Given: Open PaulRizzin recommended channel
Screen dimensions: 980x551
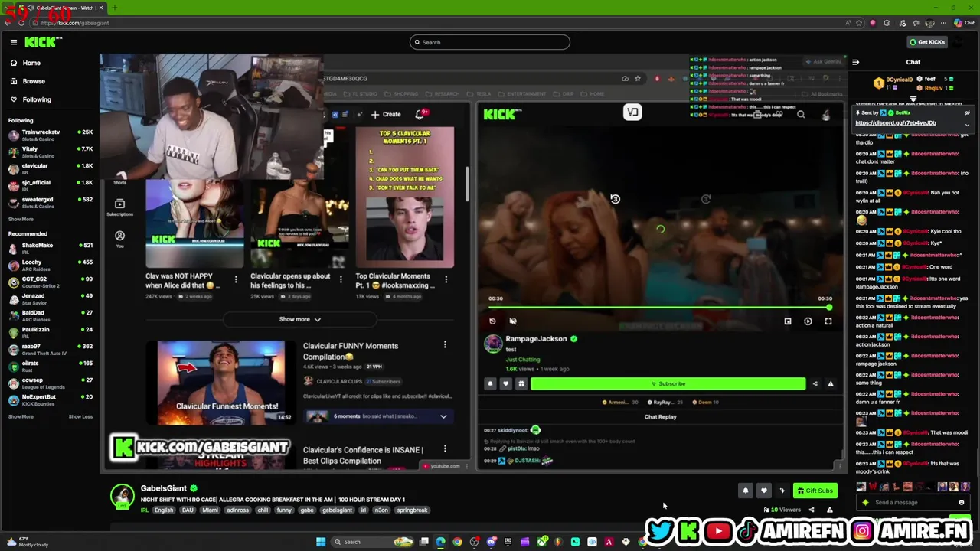Looking at the screenshot, I should 51,332.
